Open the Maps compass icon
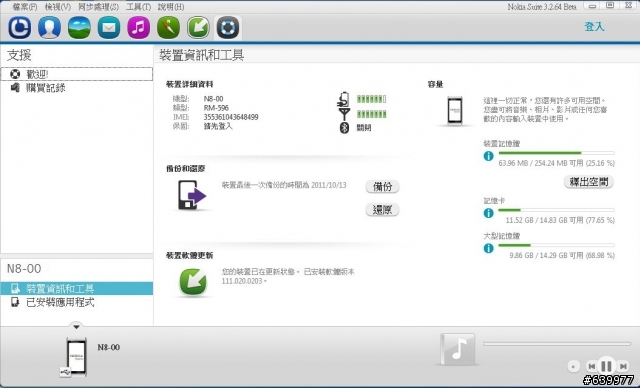Screen dimensions: 640x388 click(x=169, y=28)
